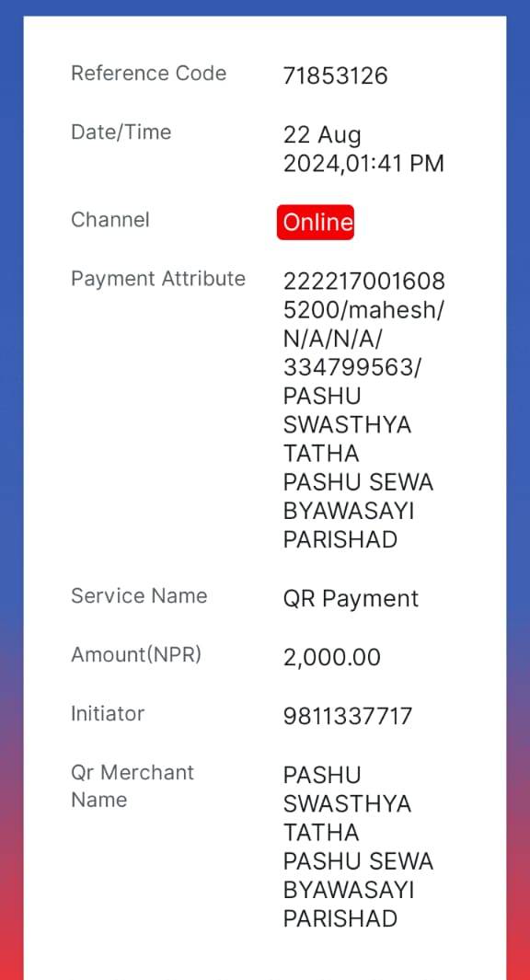Tap the red Online channel badge

tap(315, 222)
